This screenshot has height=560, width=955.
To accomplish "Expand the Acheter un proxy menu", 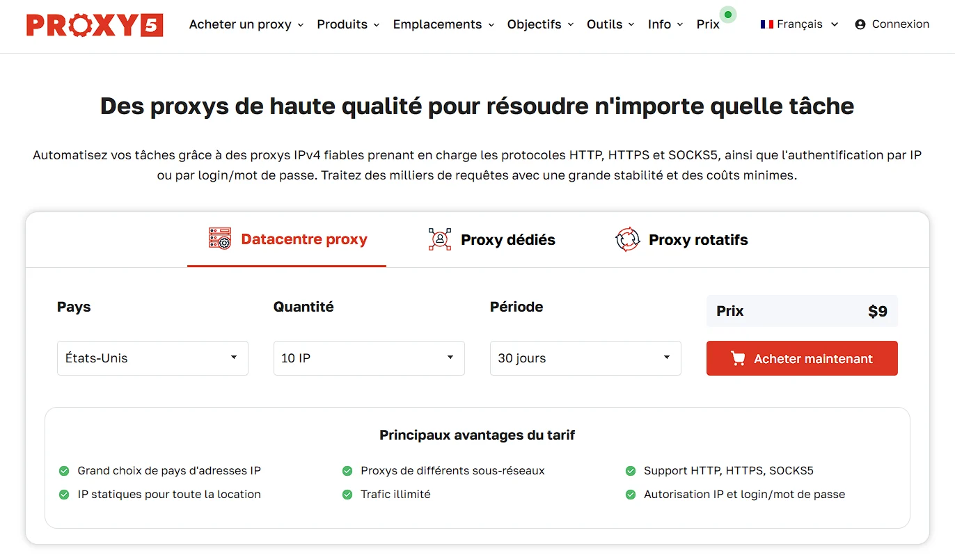I will pos(246,24).
